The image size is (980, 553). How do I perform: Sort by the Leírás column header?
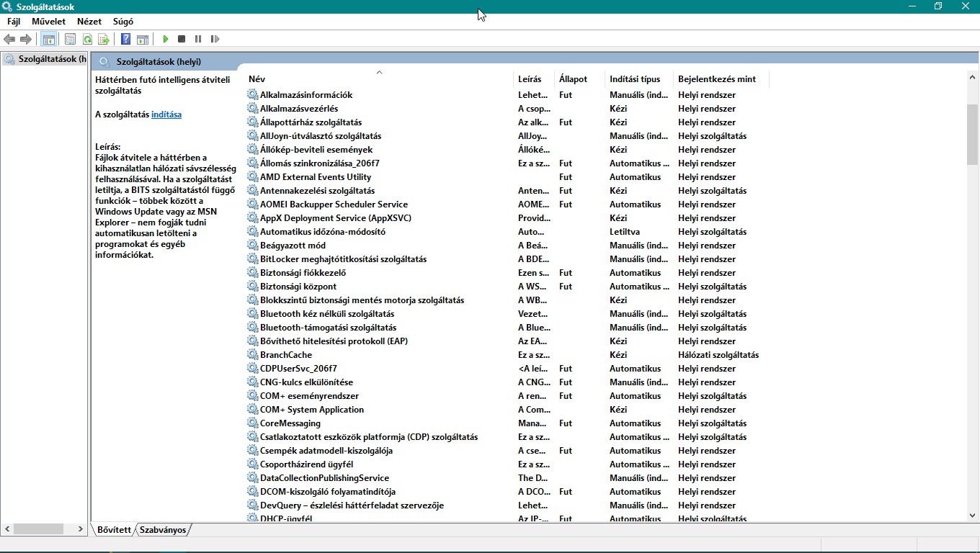point(534,78)
